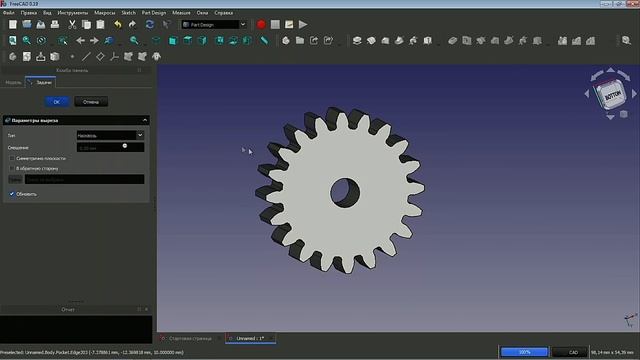Screen dimensions: 640x360
Task: Print the document via the printer icon
Action: [x=55, y=24]
